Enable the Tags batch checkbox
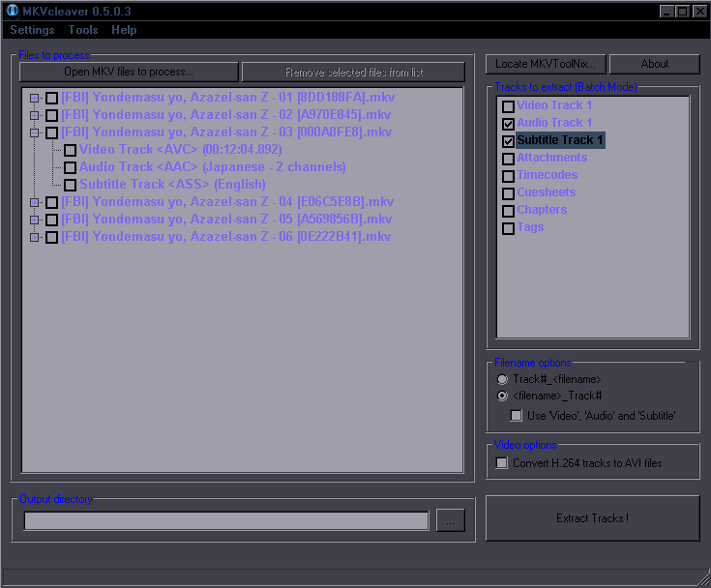Screen dimensions: 711x588 [x=508, y=228]
